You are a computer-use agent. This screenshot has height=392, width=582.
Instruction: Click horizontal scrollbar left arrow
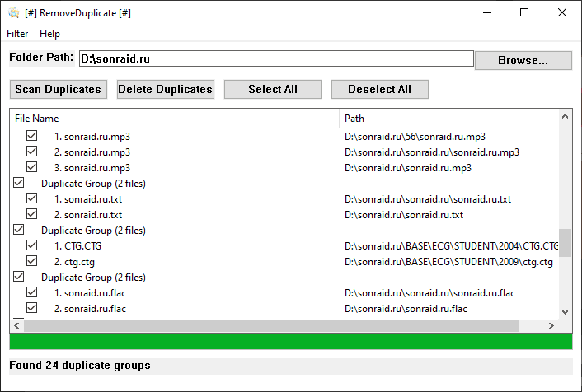16,325
